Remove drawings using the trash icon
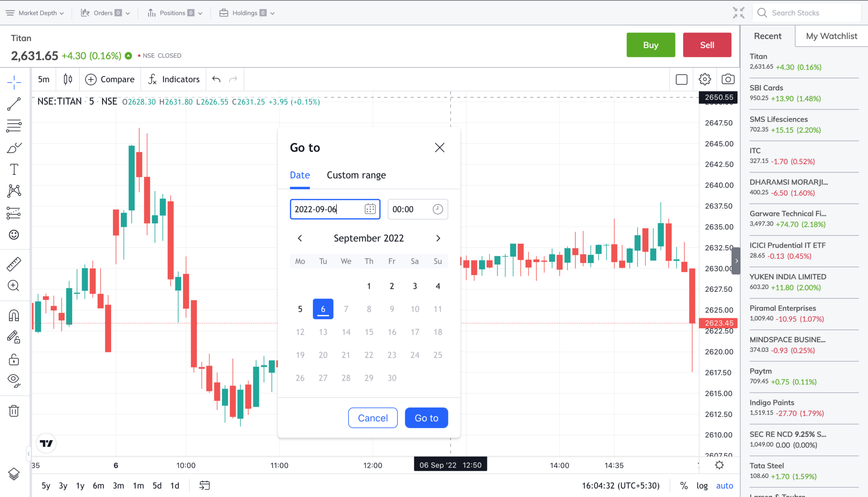Screen dimensions: 868x497 pyautogui.click(x=14, y=410)
